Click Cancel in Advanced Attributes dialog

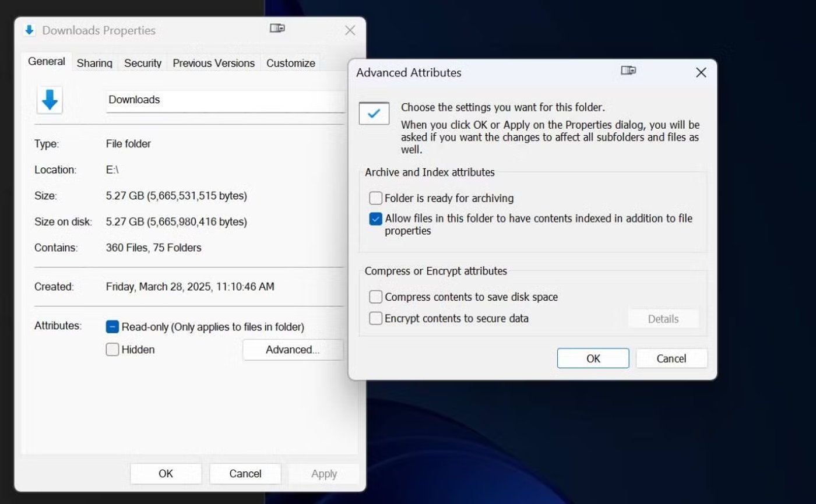[x=671, y=358]
